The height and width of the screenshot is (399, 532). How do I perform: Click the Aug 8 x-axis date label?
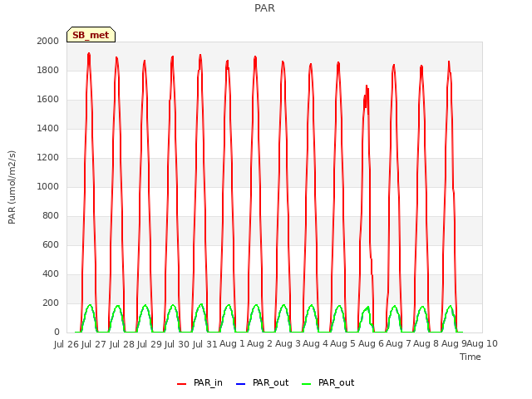click(x=426, y=344)
